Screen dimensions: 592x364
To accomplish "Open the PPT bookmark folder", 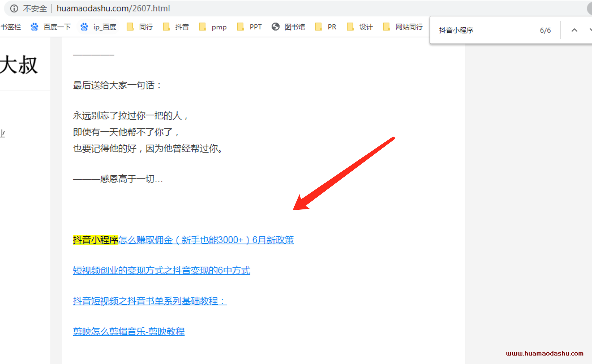I will (249, 27).
